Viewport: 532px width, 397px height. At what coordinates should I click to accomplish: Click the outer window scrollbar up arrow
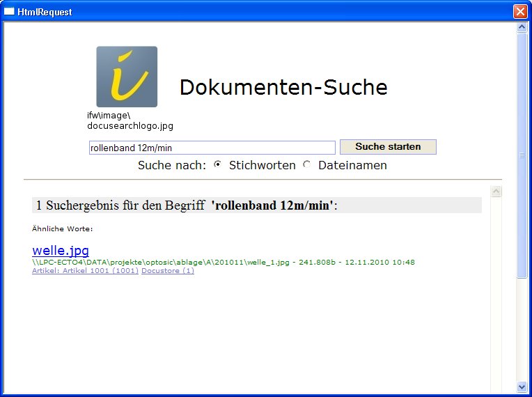pyautogui.click(x=522, y=28)
